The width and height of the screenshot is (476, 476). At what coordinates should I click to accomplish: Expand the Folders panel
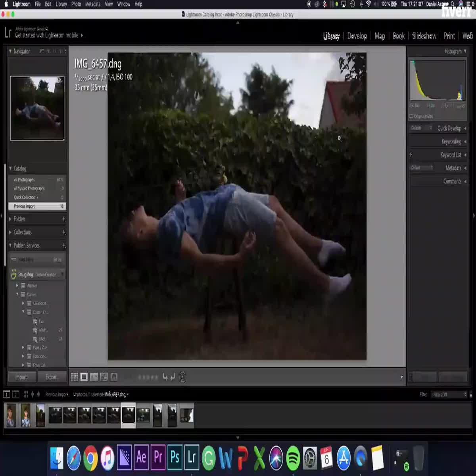pos(10,219)
